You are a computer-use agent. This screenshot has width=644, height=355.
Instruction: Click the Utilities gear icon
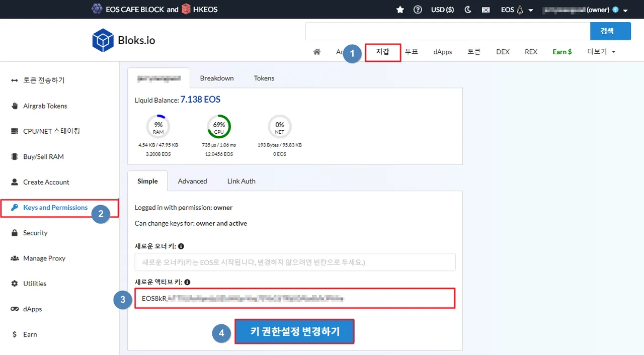[x=15, y=284]
